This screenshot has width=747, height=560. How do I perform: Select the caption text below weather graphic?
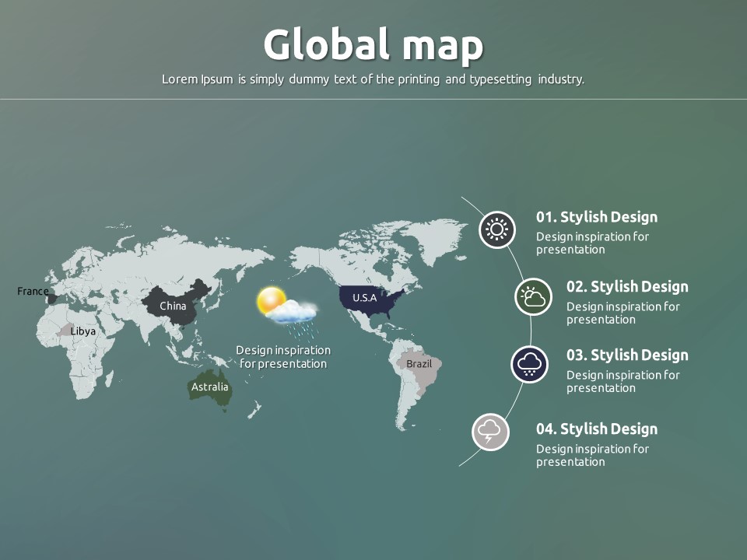click(x=283, y=357)
